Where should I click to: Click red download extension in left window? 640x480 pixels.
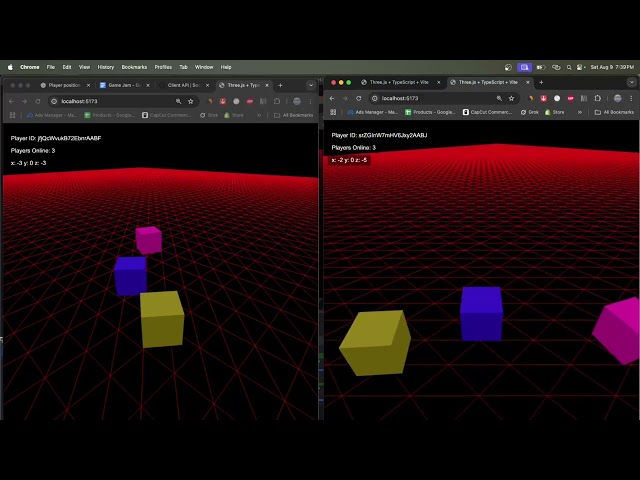point(223,101)
